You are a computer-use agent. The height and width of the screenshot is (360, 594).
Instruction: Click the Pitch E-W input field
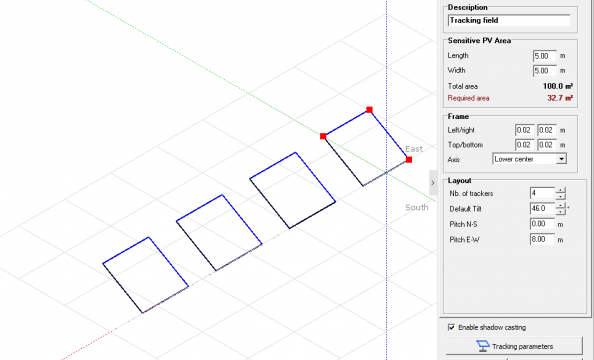point(542,239)
